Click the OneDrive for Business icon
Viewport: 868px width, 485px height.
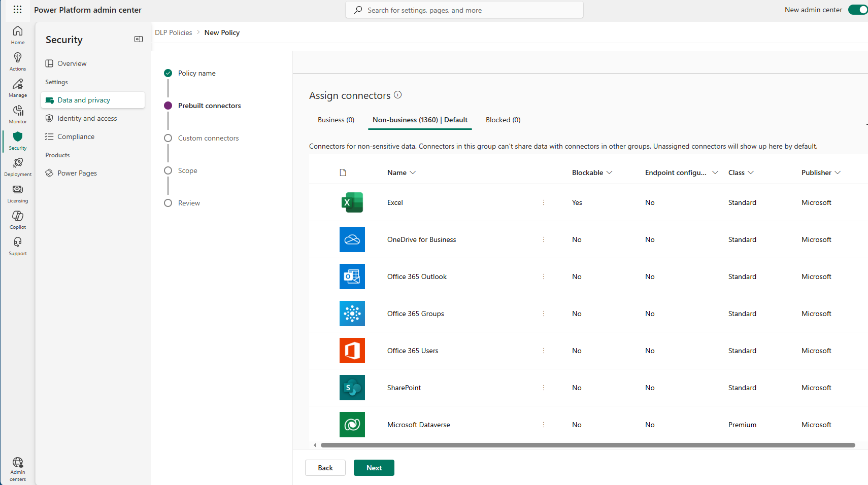(x=352, y=239)
